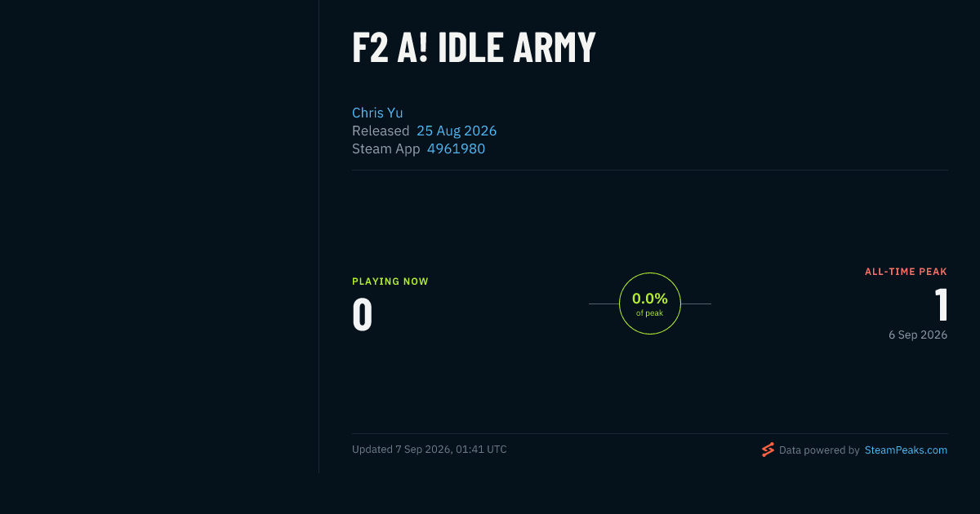Open developer Chris Yu's page
Screen dimensions: 980x514
pyautogui.click(x=377, y=113)
